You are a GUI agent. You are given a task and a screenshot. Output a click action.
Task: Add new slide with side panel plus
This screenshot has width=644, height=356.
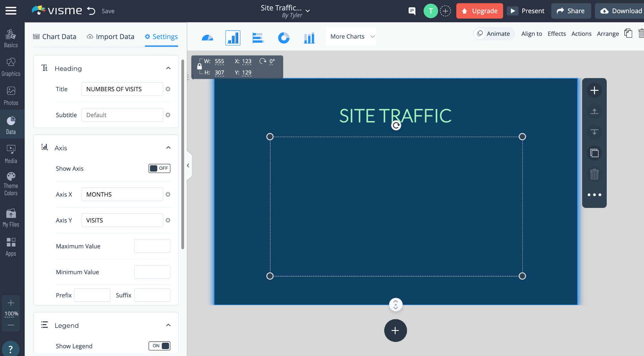pos(594,90)
